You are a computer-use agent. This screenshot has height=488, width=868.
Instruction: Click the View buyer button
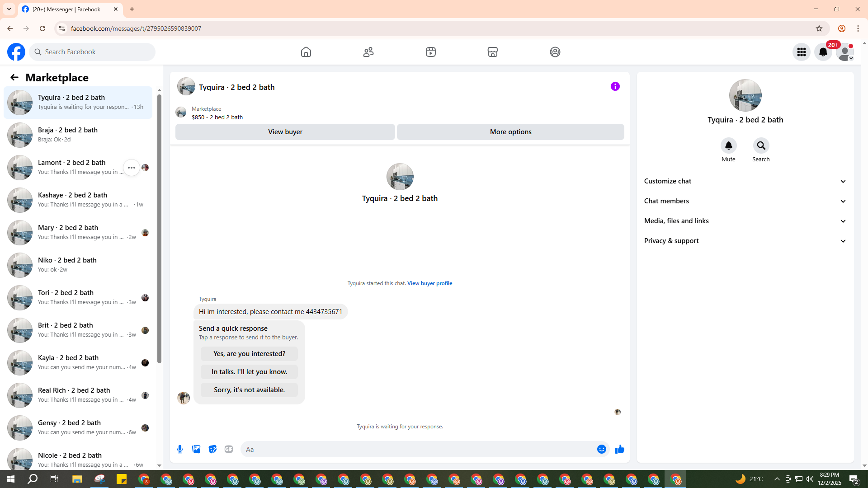pos(285,132)
